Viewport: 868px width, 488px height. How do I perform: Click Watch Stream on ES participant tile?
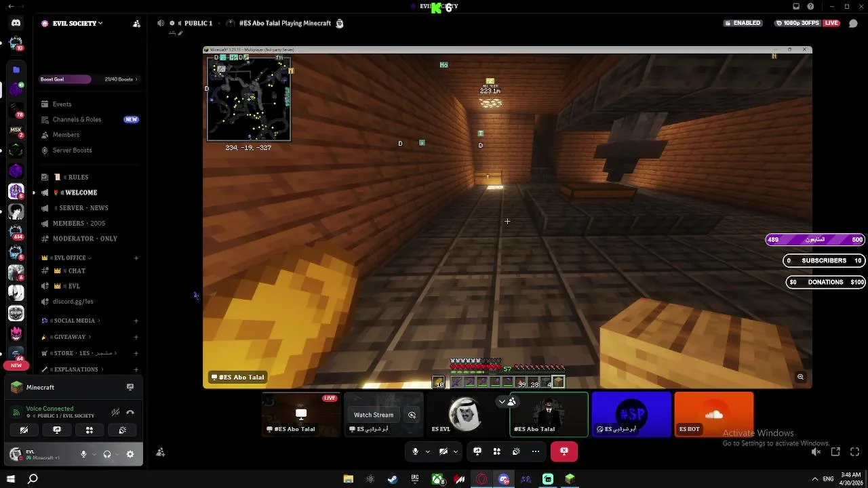[x=374, y=415]
